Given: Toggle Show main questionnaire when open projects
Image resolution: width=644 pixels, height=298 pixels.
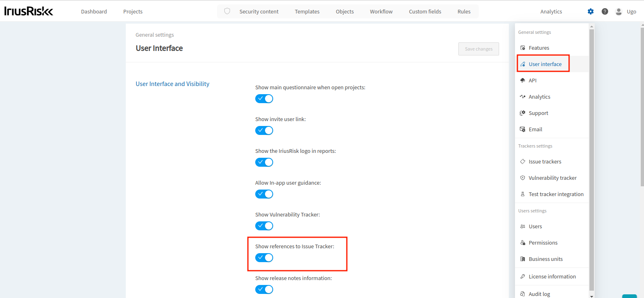Looking at the screenshot, I should 264,99.
